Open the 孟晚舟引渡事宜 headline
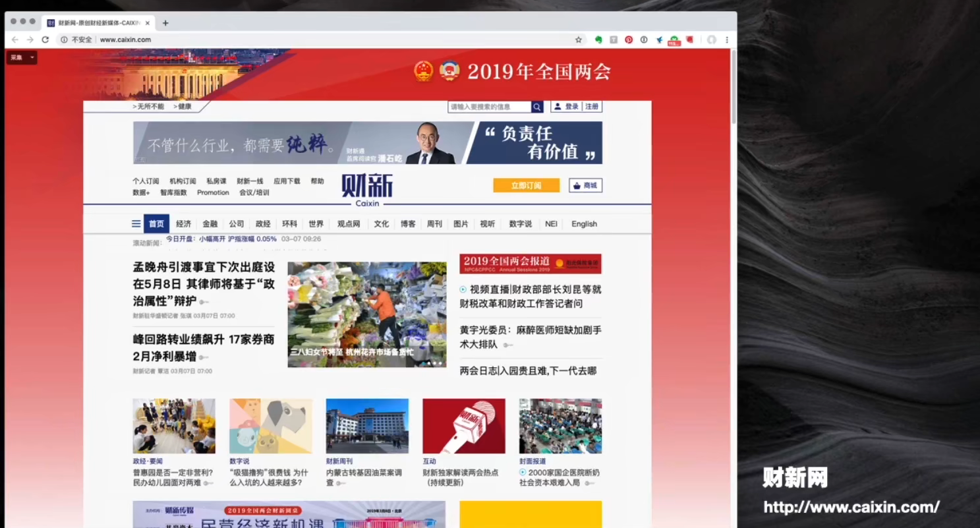Screen dimensions: 980x528 point(204,284)
